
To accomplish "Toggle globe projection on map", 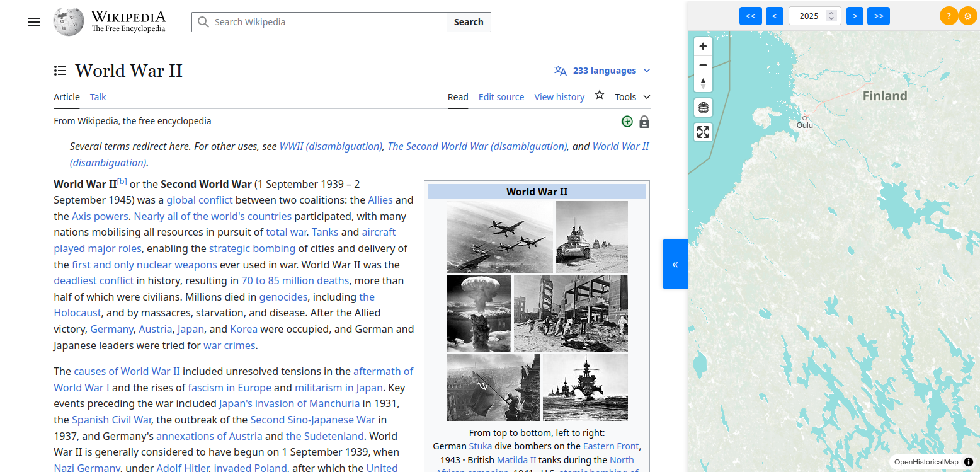I will 704,108.
